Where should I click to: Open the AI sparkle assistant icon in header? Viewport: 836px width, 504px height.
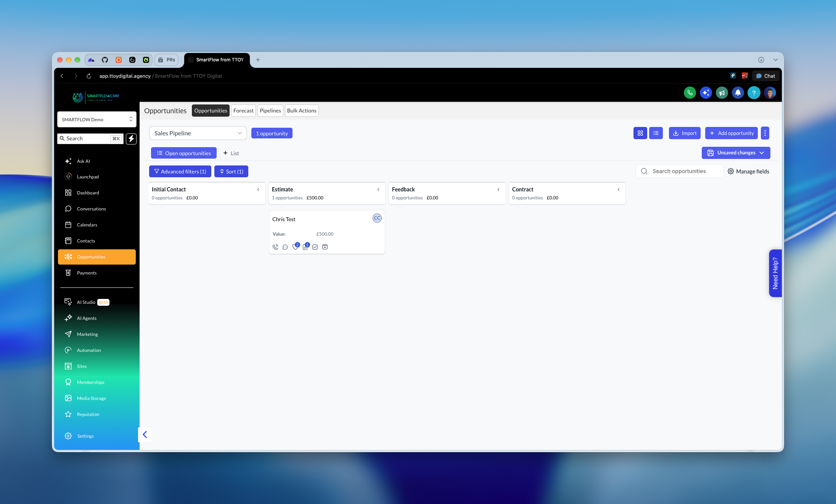(x=706, y=93)
